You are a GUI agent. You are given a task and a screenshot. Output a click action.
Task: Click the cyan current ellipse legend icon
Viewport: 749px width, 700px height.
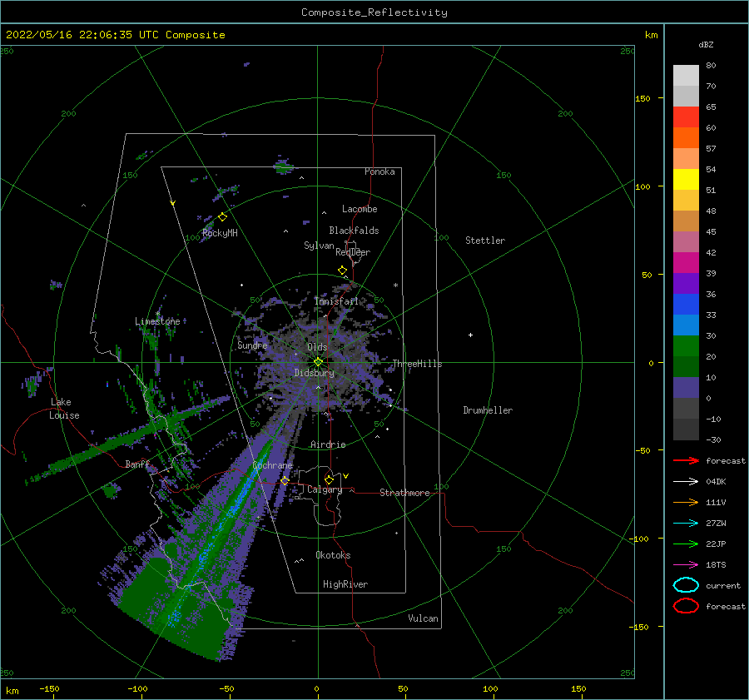[686, 585]
